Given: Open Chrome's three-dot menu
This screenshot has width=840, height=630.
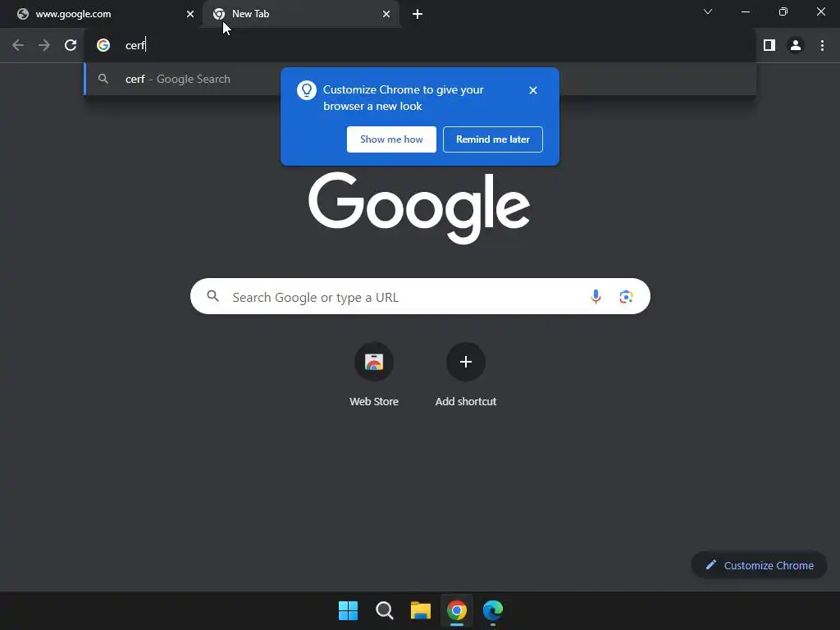Looking at the screenshot, I should coord(822,46).
